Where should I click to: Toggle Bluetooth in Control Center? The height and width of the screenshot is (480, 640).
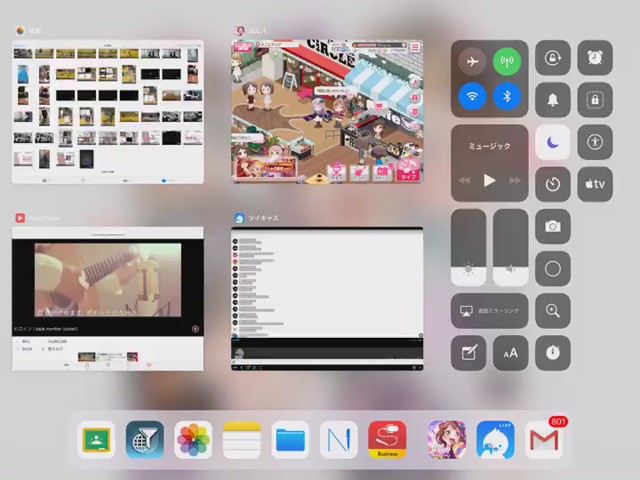(x=507, y=96)
